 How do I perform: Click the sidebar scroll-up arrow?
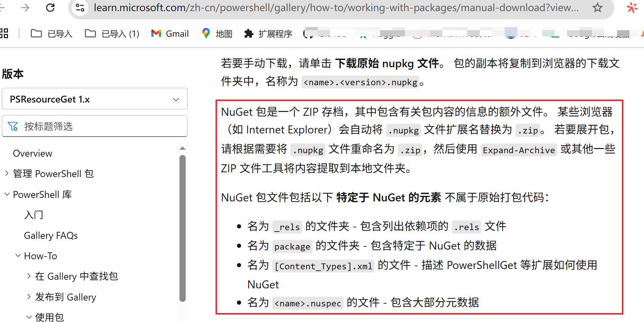[183, 148]
